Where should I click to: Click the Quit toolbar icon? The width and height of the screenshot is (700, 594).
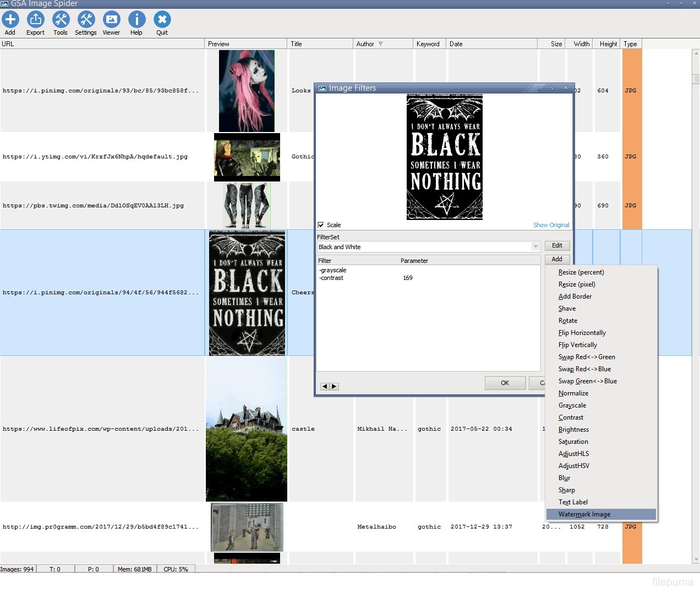point(162,20)
